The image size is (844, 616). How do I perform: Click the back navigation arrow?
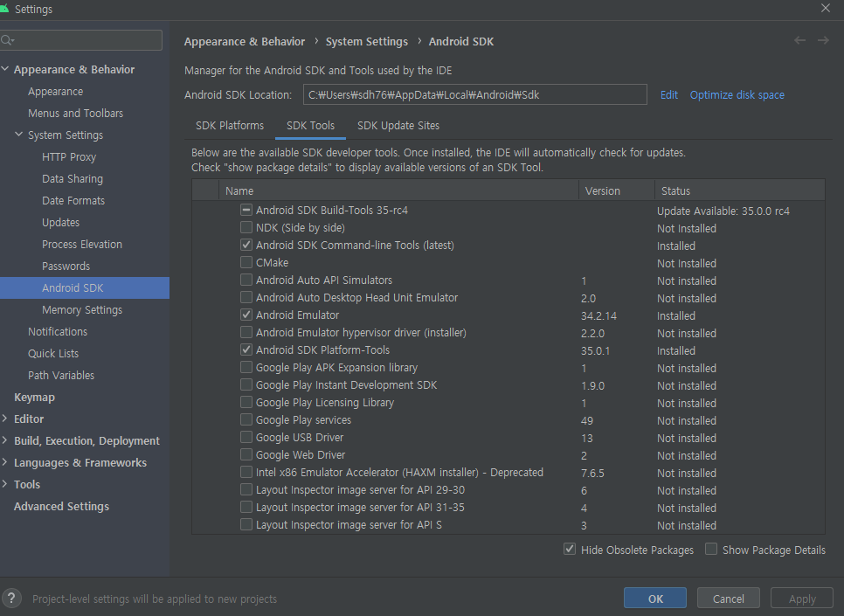click(x=799, y=40)
